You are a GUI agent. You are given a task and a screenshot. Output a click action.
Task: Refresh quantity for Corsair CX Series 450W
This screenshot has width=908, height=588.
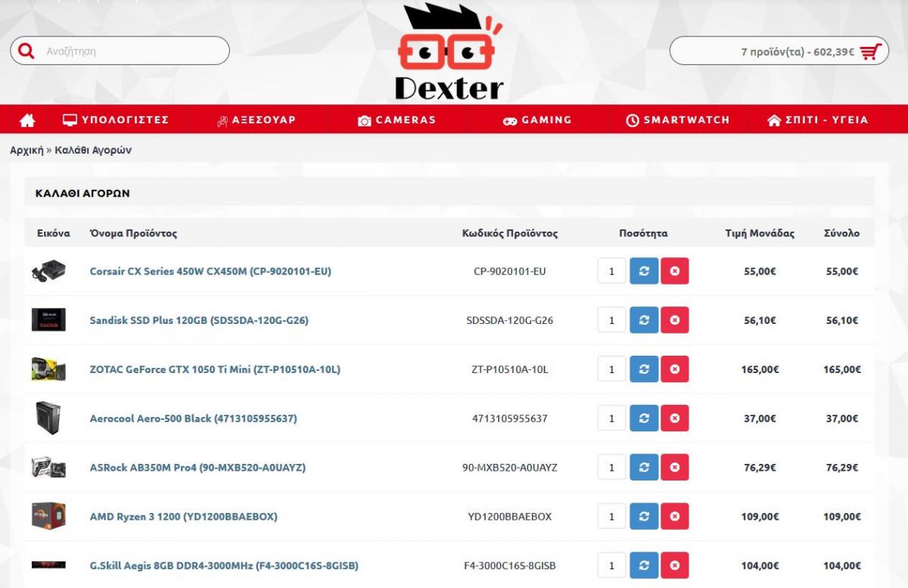click(644, 271)
